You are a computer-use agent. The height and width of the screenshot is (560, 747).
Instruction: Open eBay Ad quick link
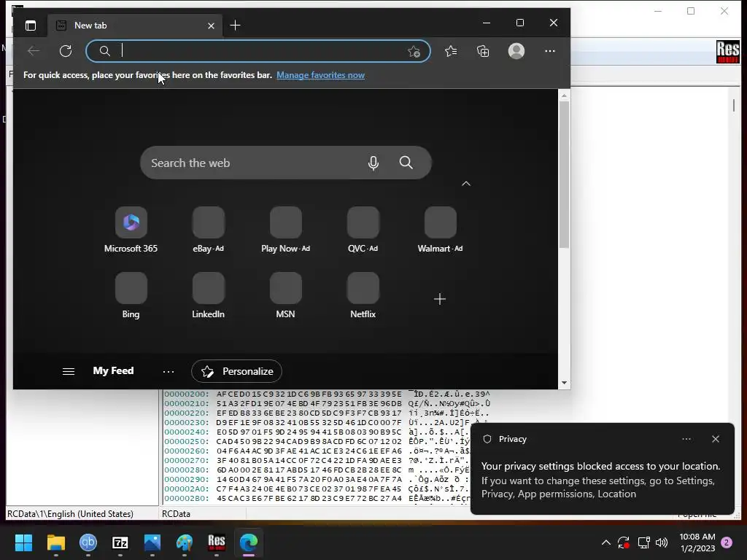point(208,230)
